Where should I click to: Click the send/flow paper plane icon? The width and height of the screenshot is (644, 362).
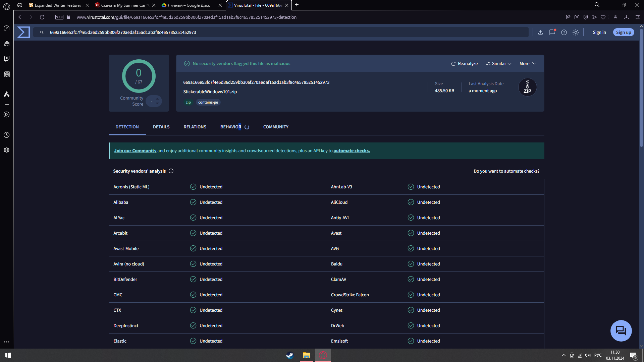[594, 17]
